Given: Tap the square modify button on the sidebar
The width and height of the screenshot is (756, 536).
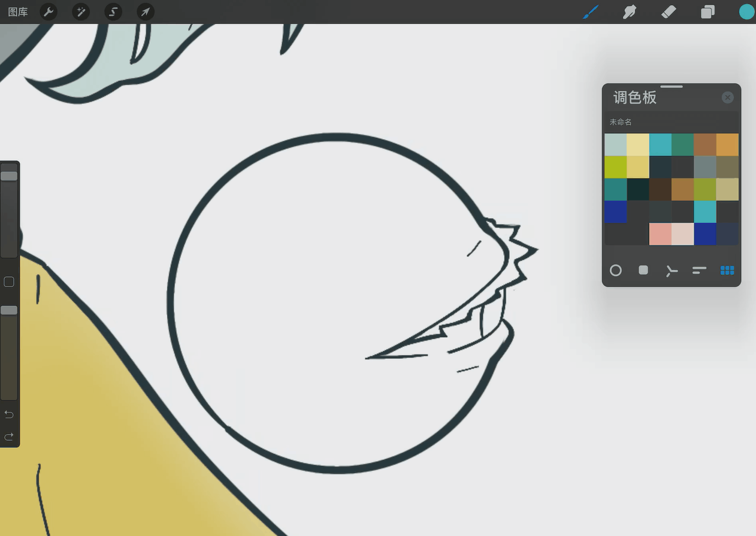Looking at the screenshot, I should coord(9,281).
